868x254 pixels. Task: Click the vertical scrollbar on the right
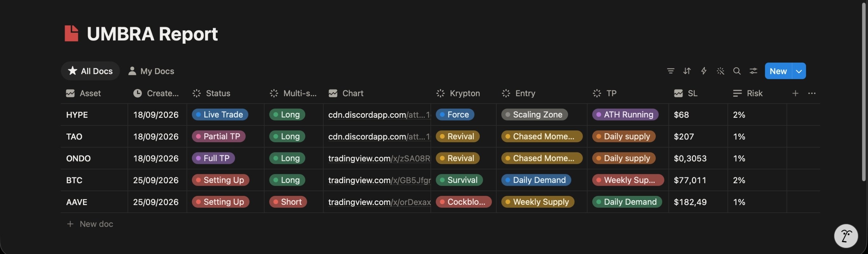[x=864, y=93]
